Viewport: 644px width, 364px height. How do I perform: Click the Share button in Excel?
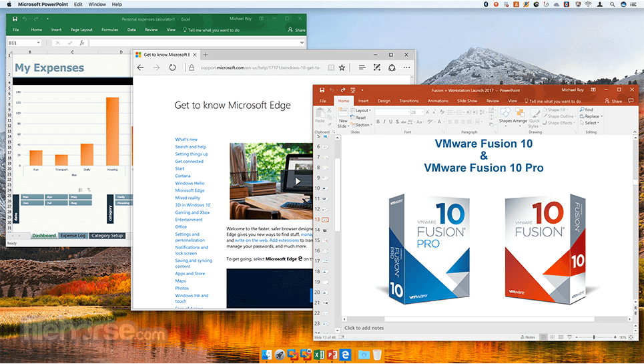coord(296,30)
